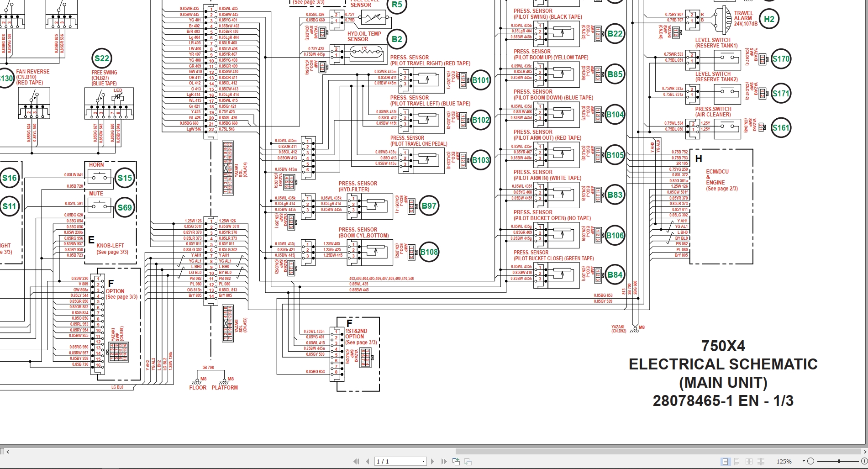Click the page number input showing 1/1
The height and width of the screenshot is (469, 868).
[x=393, y=461]
